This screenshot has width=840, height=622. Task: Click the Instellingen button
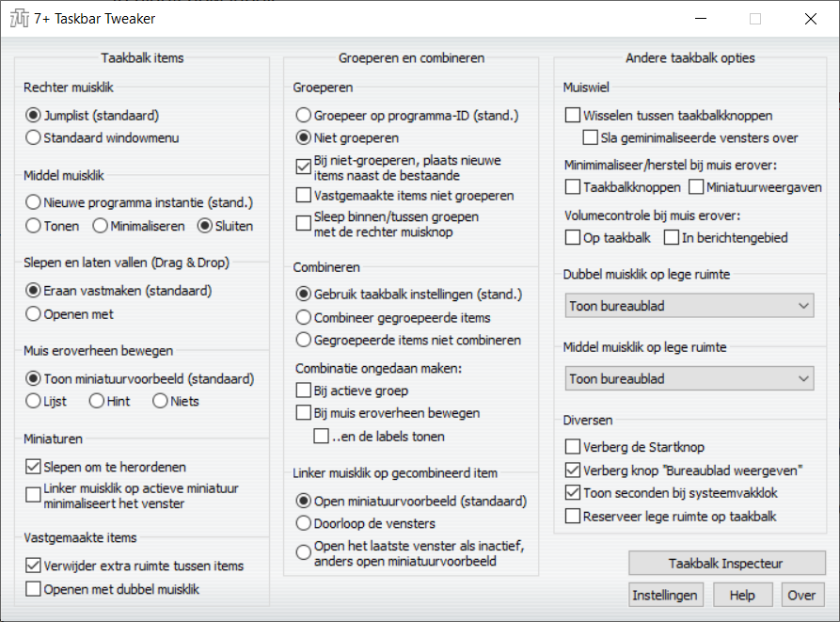click(x=666, y=595)
